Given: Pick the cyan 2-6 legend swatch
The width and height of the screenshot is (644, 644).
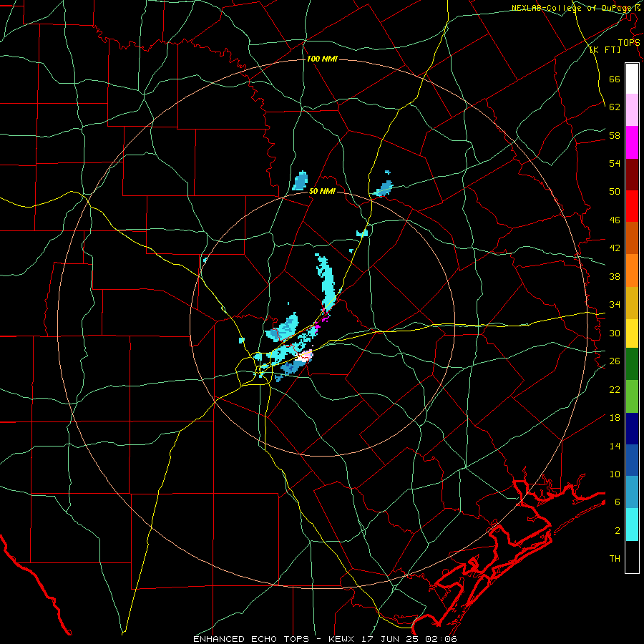Looking at the screenshot, I should coord(632,525).
